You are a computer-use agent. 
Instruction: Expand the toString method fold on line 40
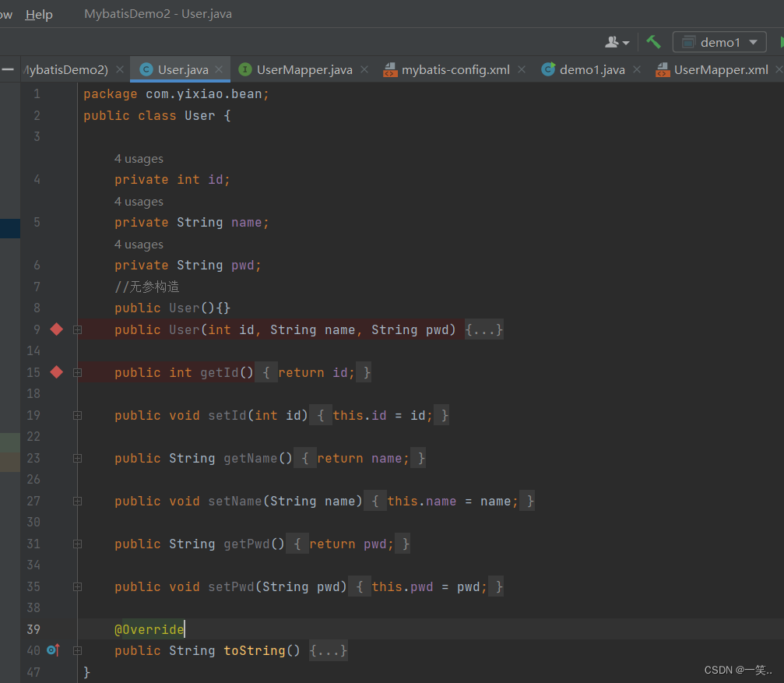coord(78,651)
